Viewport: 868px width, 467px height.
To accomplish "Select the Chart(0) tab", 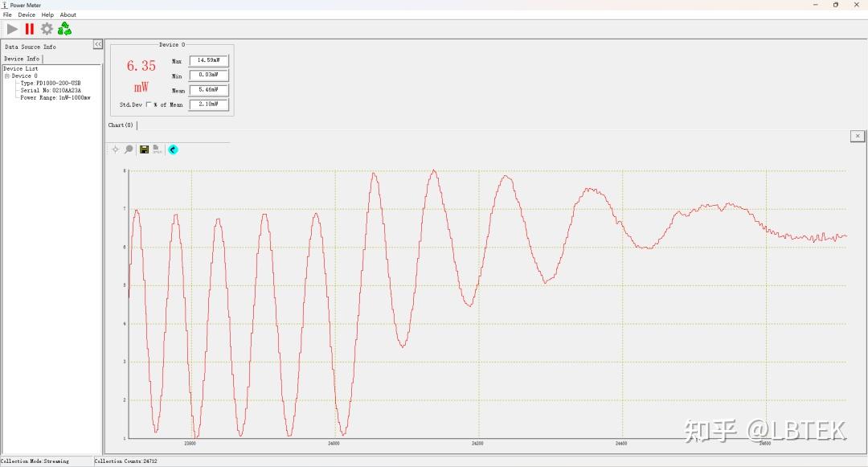I will pyautogui.click(x=121, y=125).
